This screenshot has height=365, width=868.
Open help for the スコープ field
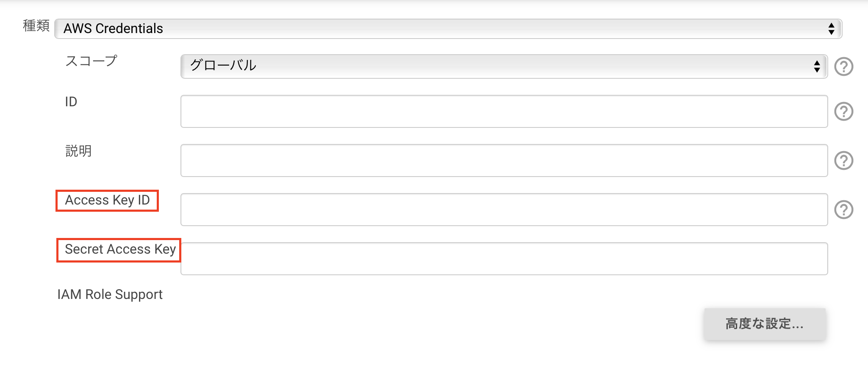843,66
